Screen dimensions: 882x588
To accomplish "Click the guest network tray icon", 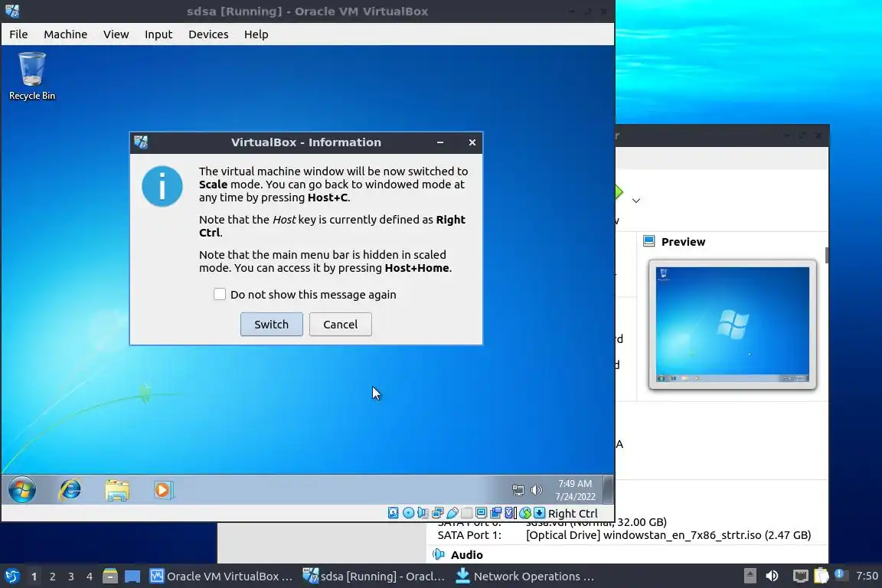I will click(x=518, y=490).
